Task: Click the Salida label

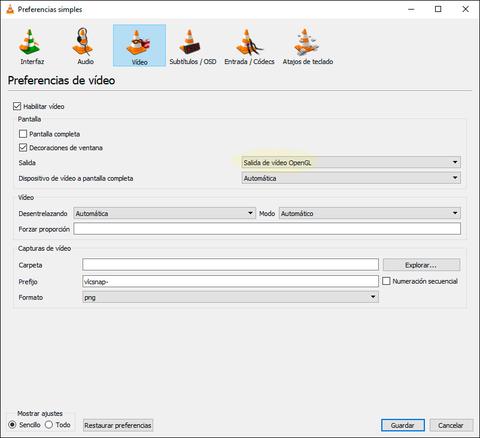Action: coord(27,163)
